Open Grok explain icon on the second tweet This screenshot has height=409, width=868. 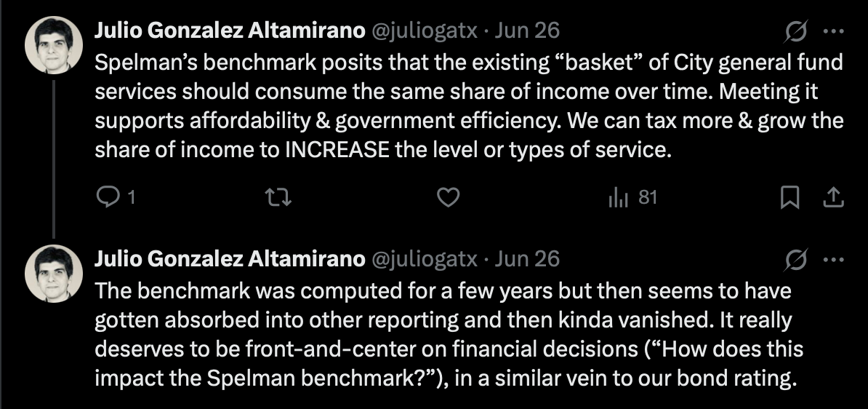point(795,260)
